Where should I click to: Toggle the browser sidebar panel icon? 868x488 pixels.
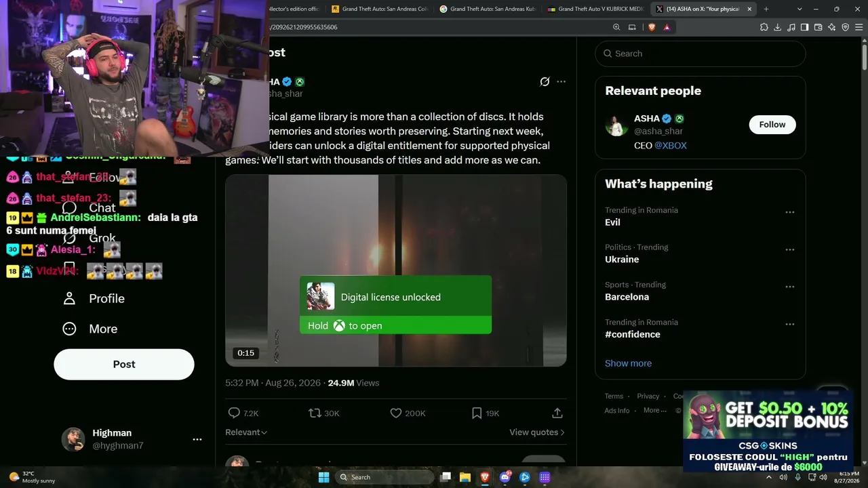(x=804, y=27)
